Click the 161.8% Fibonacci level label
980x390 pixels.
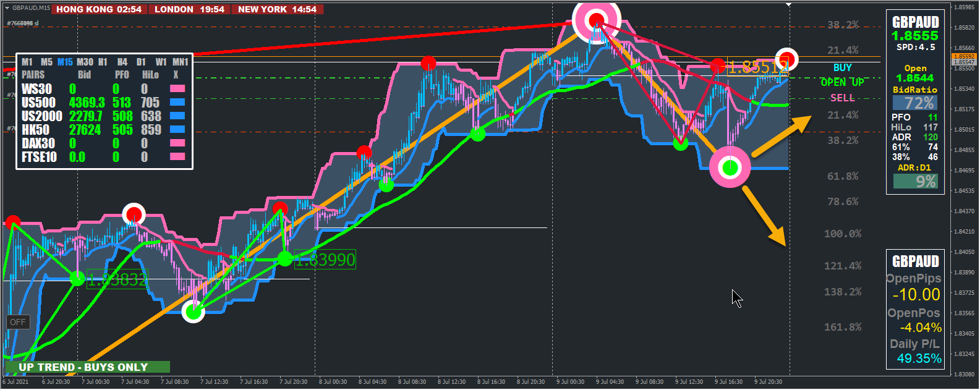tap(843, 327)
